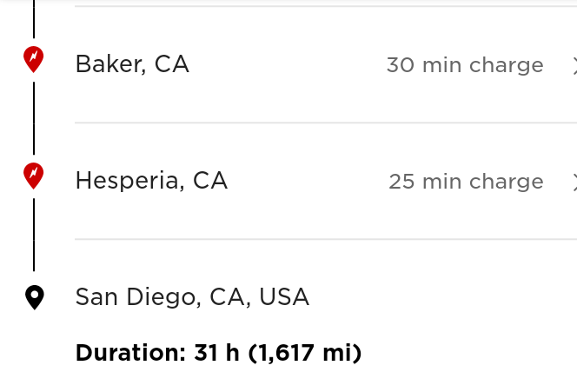This screenshot has height=392, width=577.
Task: Click route line between Baker and Hesperia
Action: pyautogui.click(x=34, y=117)
